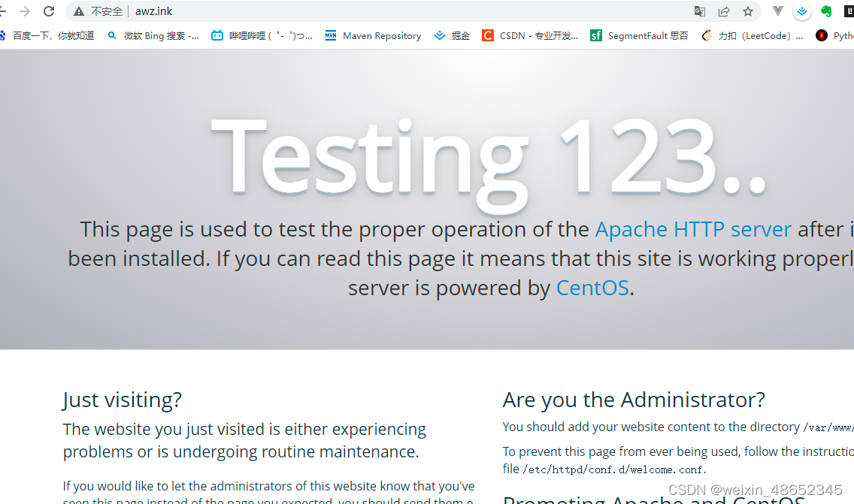Click the browser forward arrow
Image resolution: width=854 pixels, height=504 pixels.
25,11
